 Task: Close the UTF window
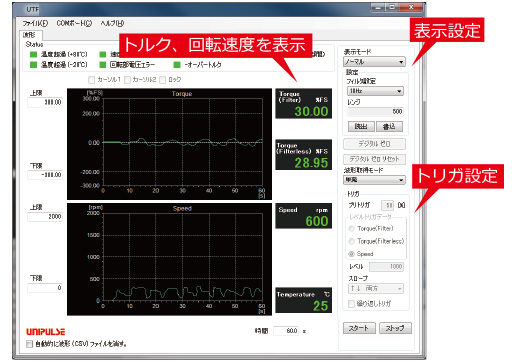click(x=411, y=7)
